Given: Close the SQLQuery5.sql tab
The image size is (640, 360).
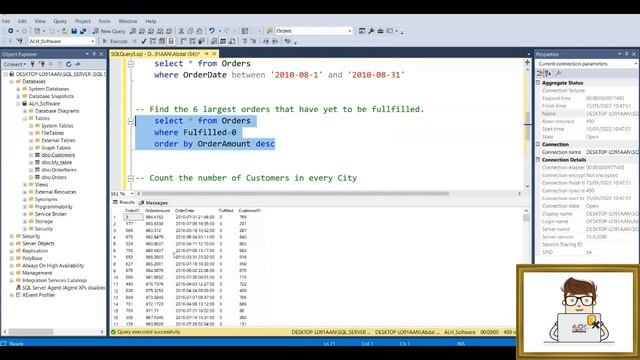Looking at the screenshot, I should (x=214, y=54).
